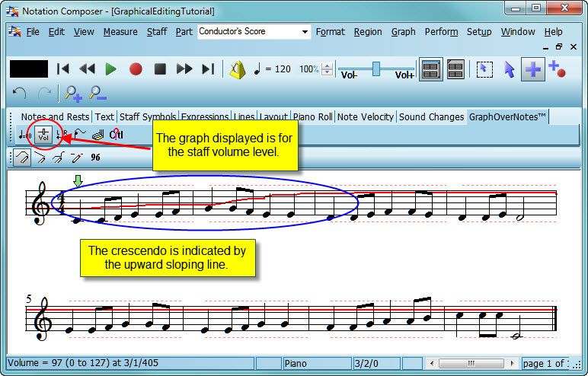Select the blue arrow pointer tool
588x376 pixels.
click(509, 69)
